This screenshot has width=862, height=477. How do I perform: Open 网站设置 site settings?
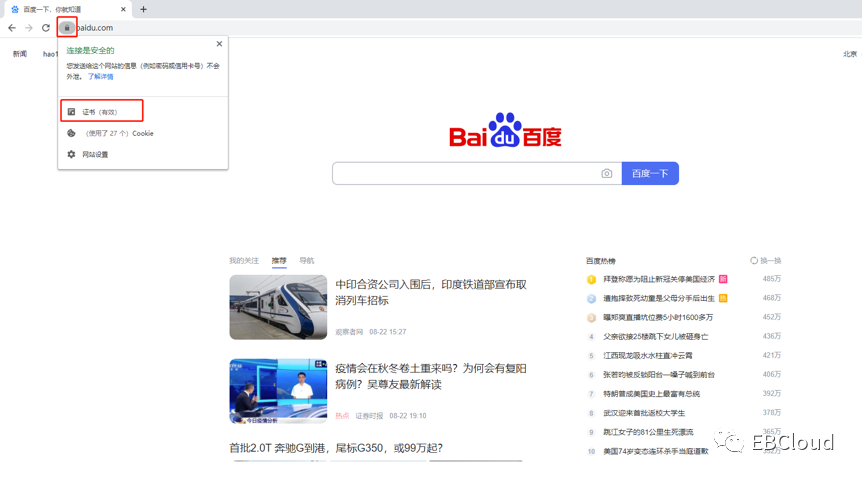(95, 155)
